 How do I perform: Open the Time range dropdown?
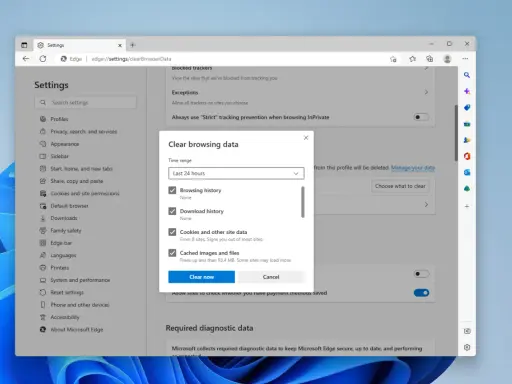pyautogui.click(x=236, y=173)
